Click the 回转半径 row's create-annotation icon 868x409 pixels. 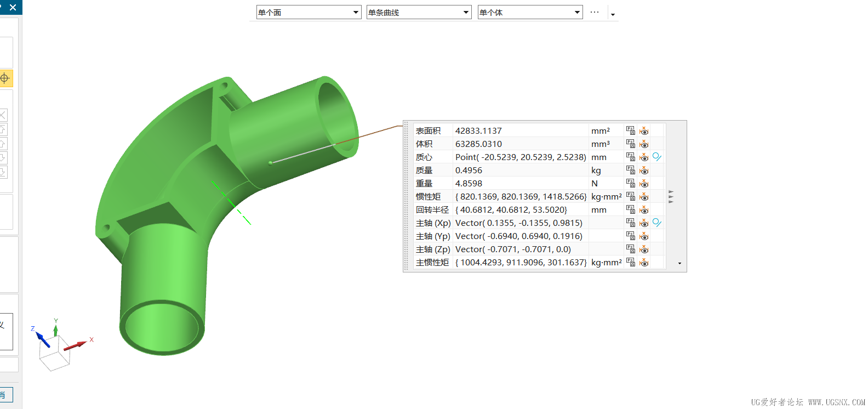point(631,209)
